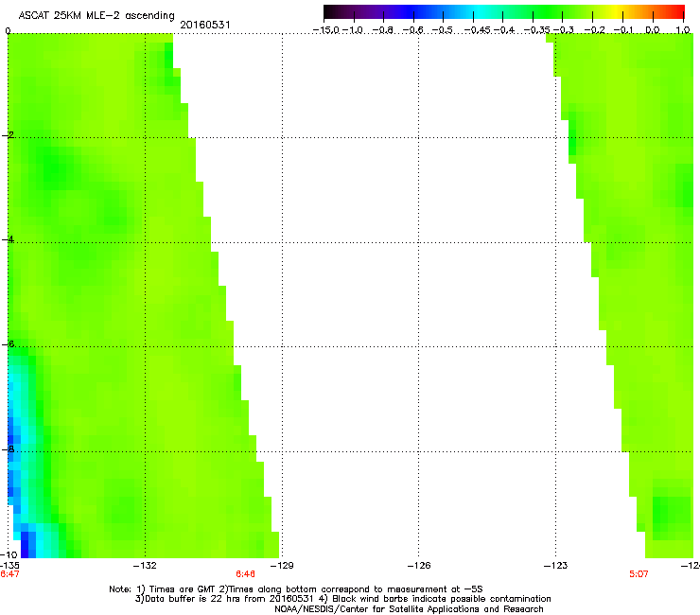
Task: Click the cyan section of the color bar
Action: coord(480,11)
